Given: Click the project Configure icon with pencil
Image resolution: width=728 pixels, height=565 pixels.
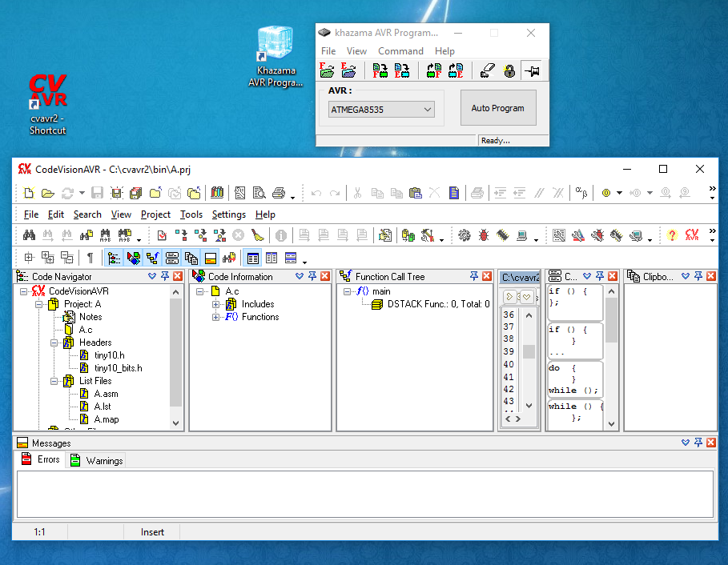Looking at the screenshot, I should tap(385, 235).
